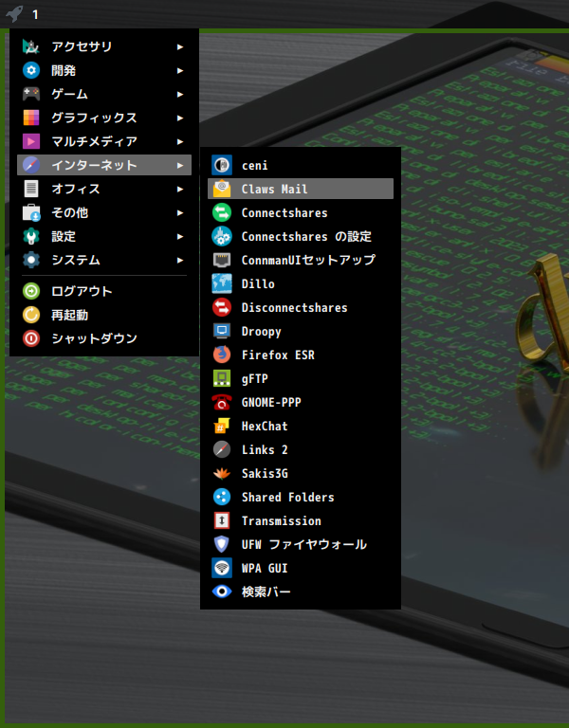
Task: Click the Shared Folders share icon
Action: click(222, 497)
